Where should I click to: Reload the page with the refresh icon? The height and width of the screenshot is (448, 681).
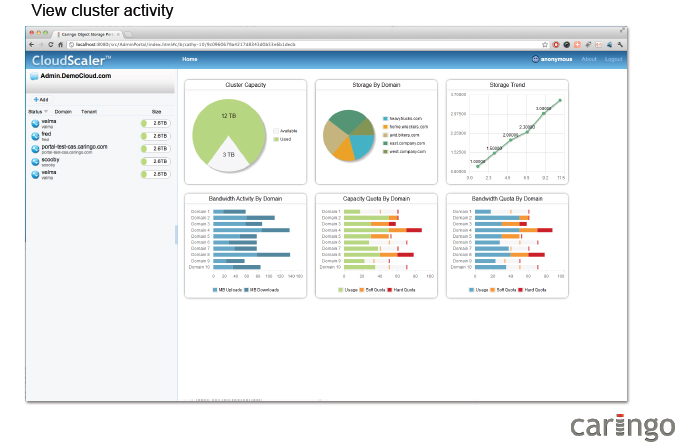pos(50,44)
